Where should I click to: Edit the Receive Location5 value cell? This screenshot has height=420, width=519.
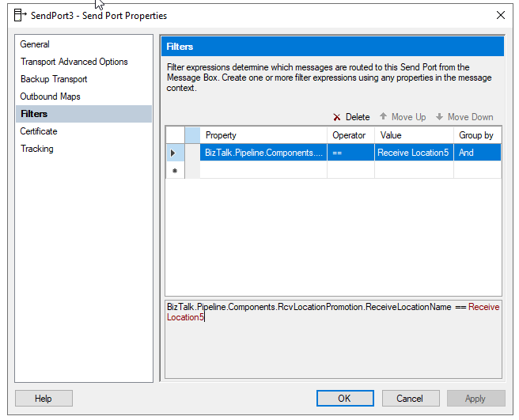pos(413,153)
